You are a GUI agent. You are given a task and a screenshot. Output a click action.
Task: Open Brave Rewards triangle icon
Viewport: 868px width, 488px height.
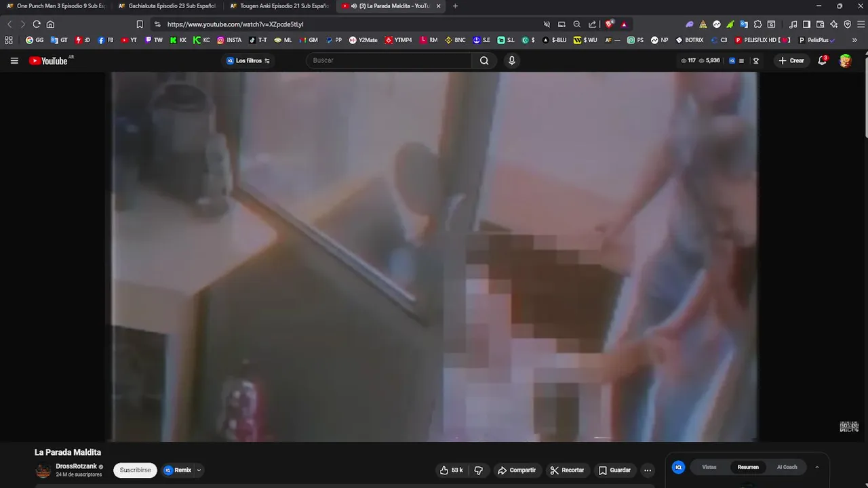(x=624, y=24)
